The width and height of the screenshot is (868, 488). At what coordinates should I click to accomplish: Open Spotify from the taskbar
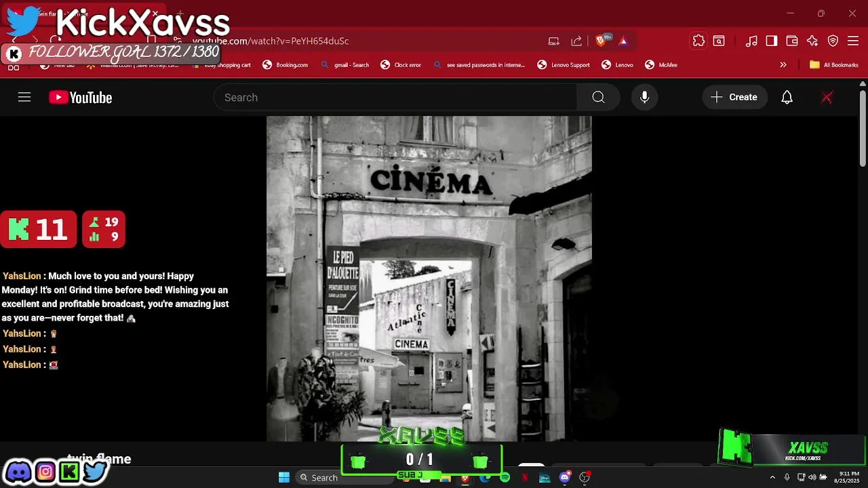505,478
